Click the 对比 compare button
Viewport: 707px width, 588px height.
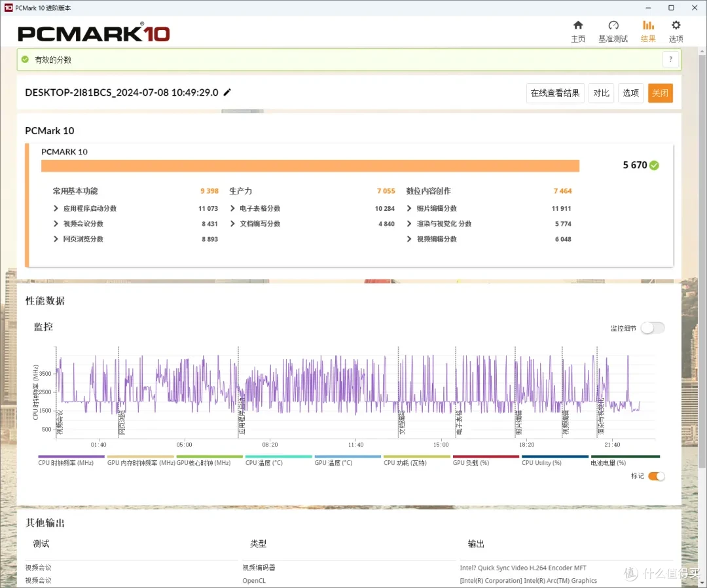click(x=601, y=94)
